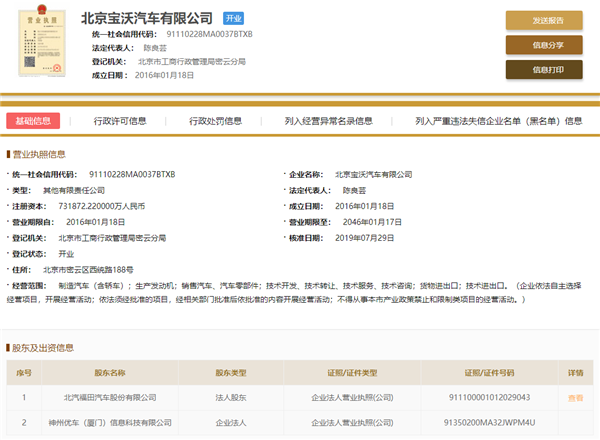
Task: Click the company title 北京宝沃汽车有限公司
Action: point(147,18)
